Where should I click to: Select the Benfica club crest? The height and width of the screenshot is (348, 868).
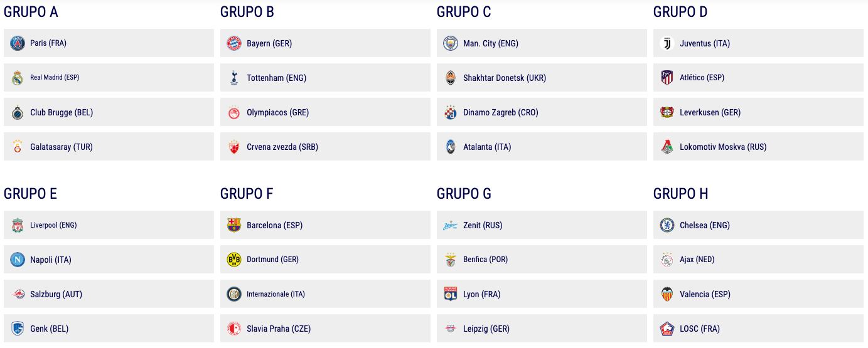451,260
